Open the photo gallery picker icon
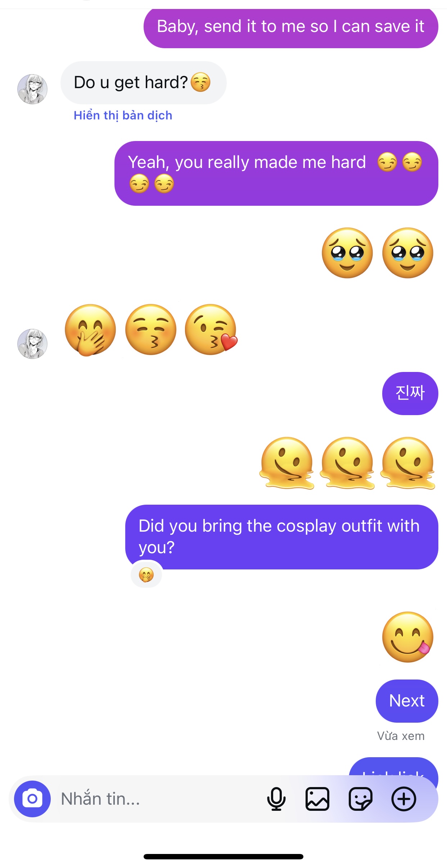447x868 pixels. tap(317, 799)
